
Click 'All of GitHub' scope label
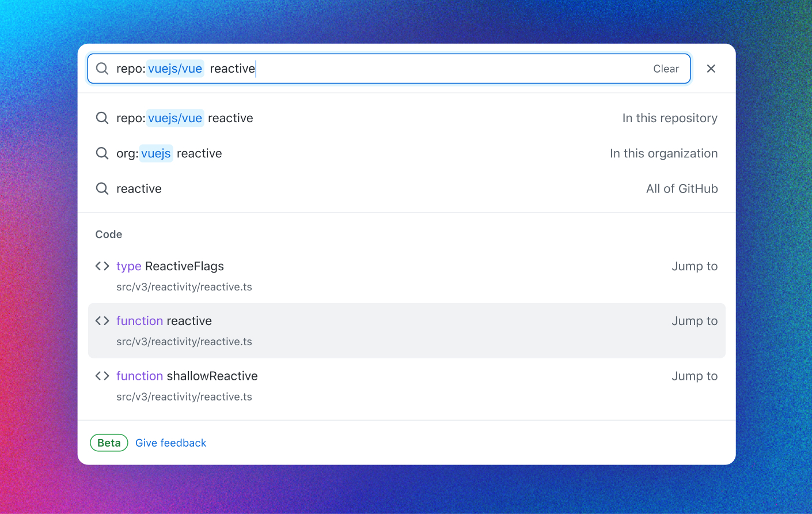[x=682, y=188]
